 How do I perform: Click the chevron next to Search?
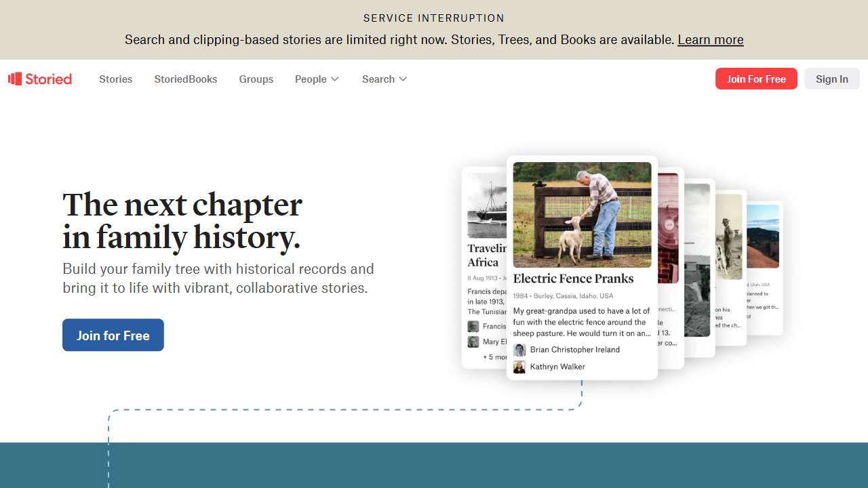point(403,79)
